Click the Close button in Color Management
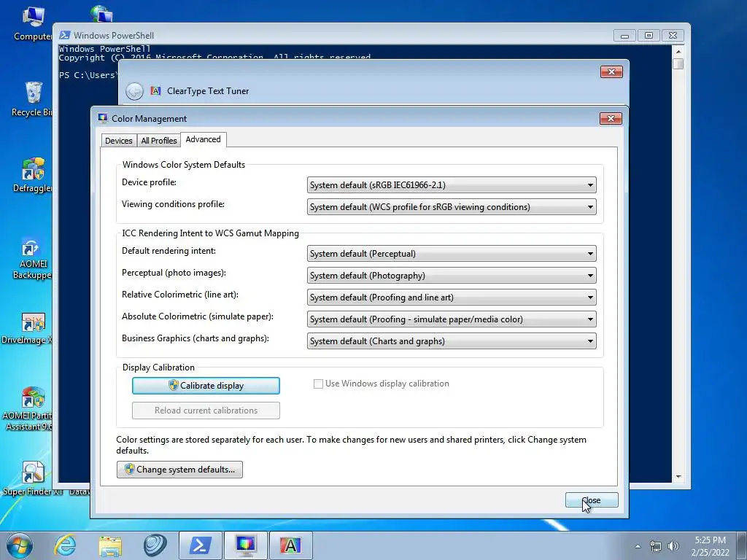This screenshot has width=747, height=560. click(592, 500)
